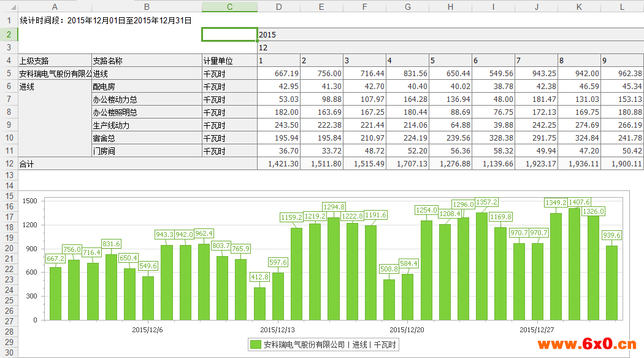644x358 pixels.
Task: Click the 办公楼照明总 cell
Action: 147,112
